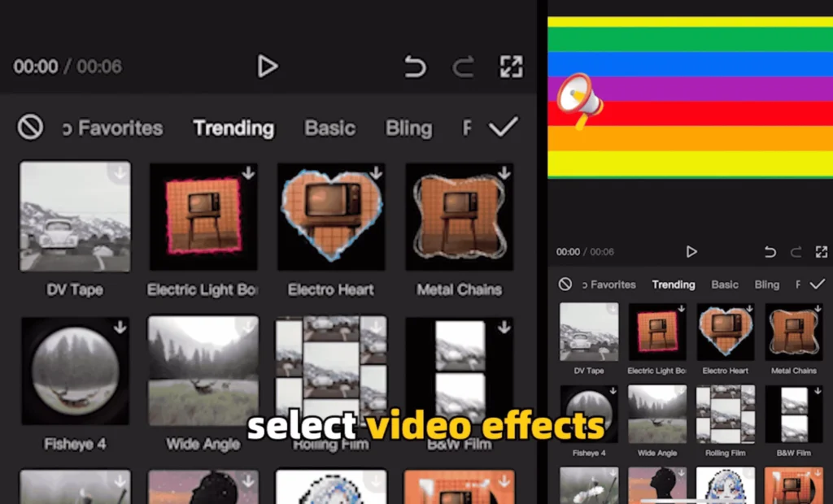The image size is (833, 504).
Task: Undo the last action in the enlarged view
Action: (415, 67)
